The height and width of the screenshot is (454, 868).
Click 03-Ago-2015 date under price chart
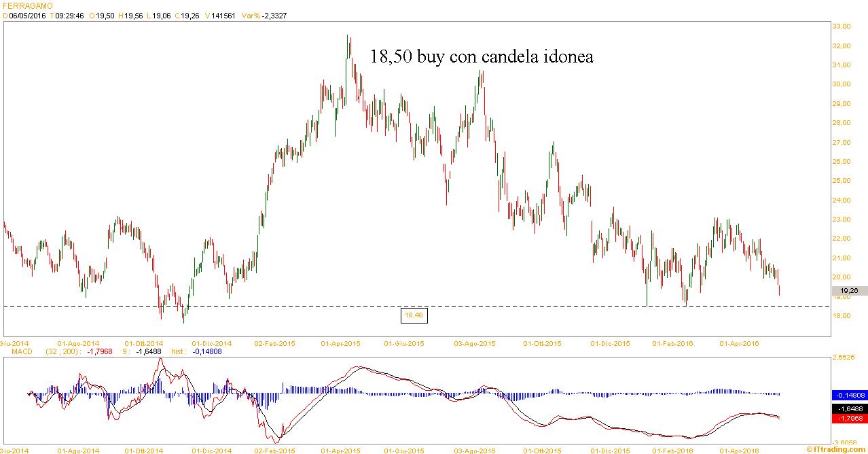tap(475, 344)
